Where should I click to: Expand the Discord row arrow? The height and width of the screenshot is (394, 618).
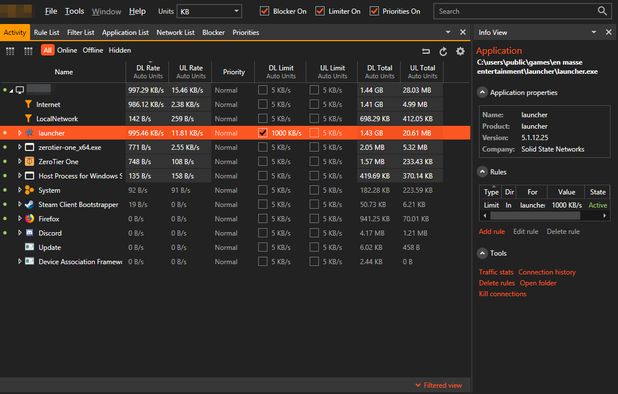tap(19, 232)
